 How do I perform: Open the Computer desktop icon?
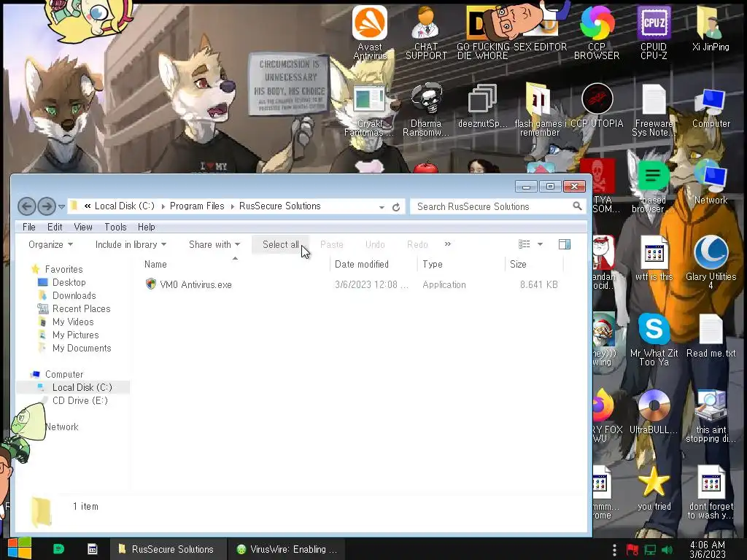coord(711,108)
